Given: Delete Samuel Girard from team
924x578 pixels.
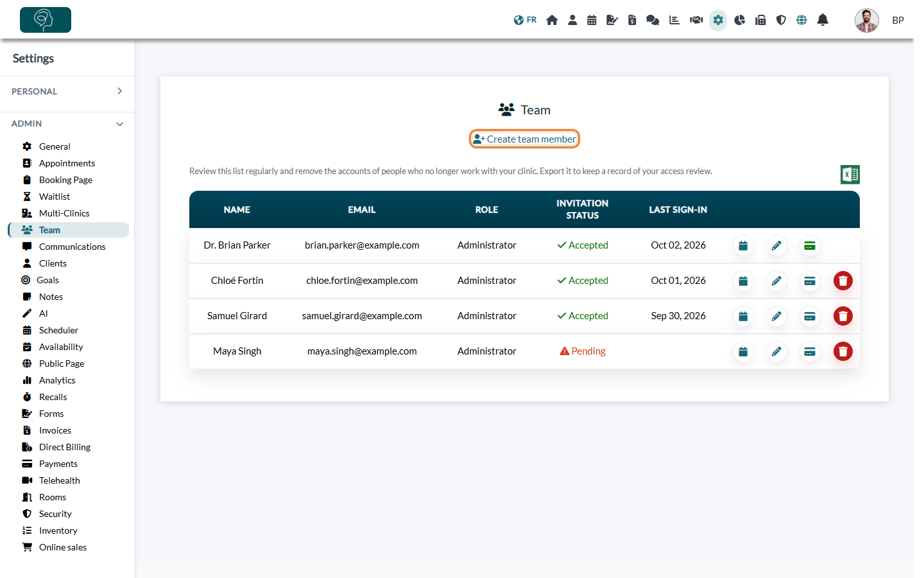Looking at the screenshot, I should (843, 316).
